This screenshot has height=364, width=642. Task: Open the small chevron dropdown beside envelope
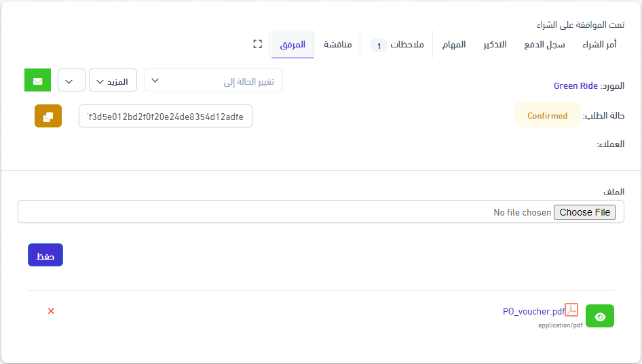pyautogui.click(x=71, y=81)
